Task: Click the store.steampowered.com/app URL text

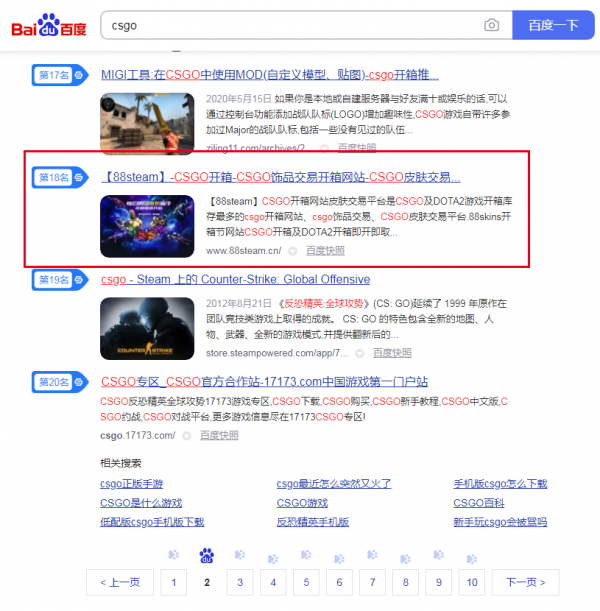Action: pyautogui.click(x=277, y=353)
